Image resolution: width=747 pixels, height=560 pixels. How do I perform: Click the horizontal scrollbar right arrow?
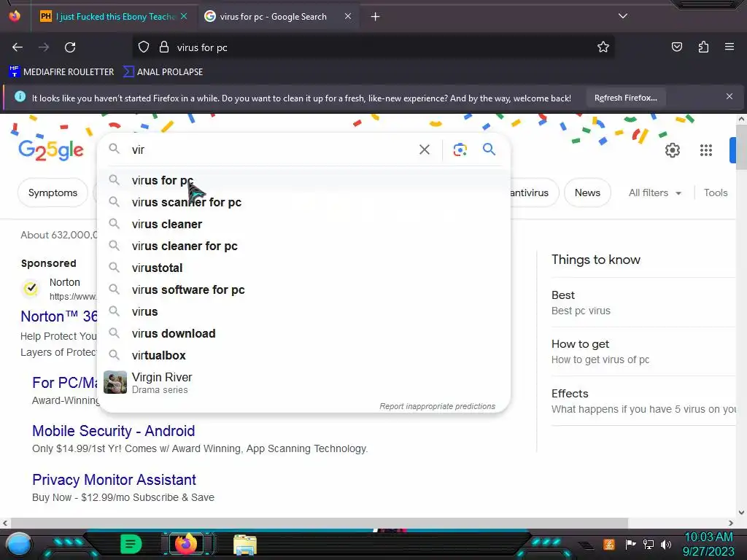click(x=731, y=523)
